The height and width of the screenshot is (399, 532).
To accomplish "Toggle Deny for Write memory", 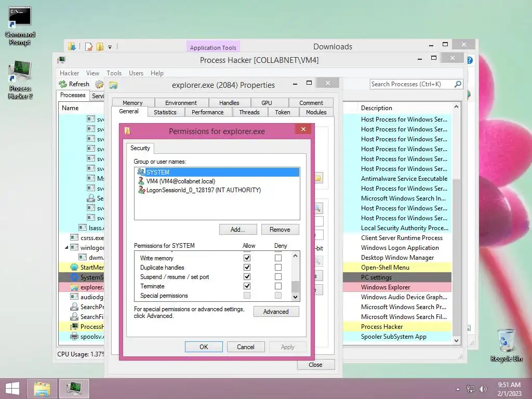I will [278, 258].
